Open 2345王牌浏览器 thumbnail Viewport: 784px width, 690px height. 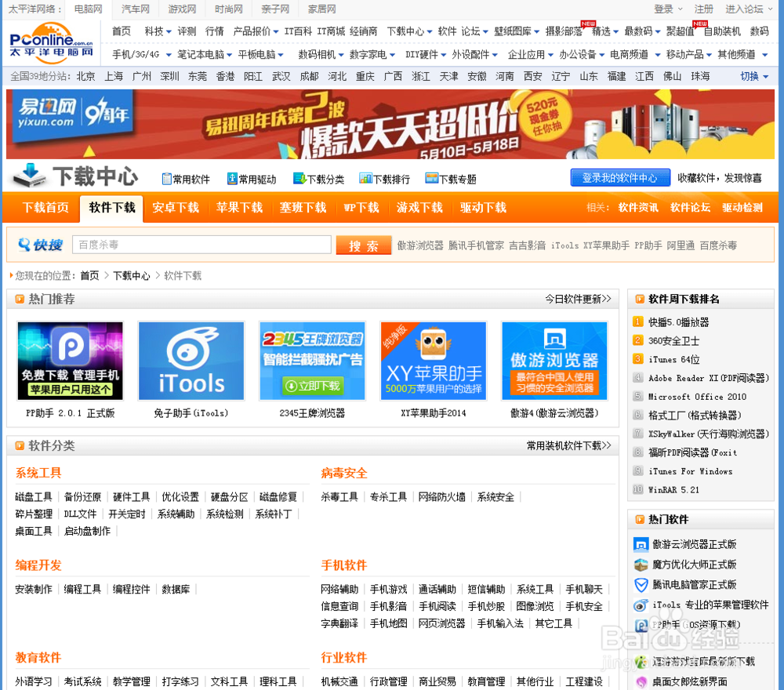[x=312, y=361]
